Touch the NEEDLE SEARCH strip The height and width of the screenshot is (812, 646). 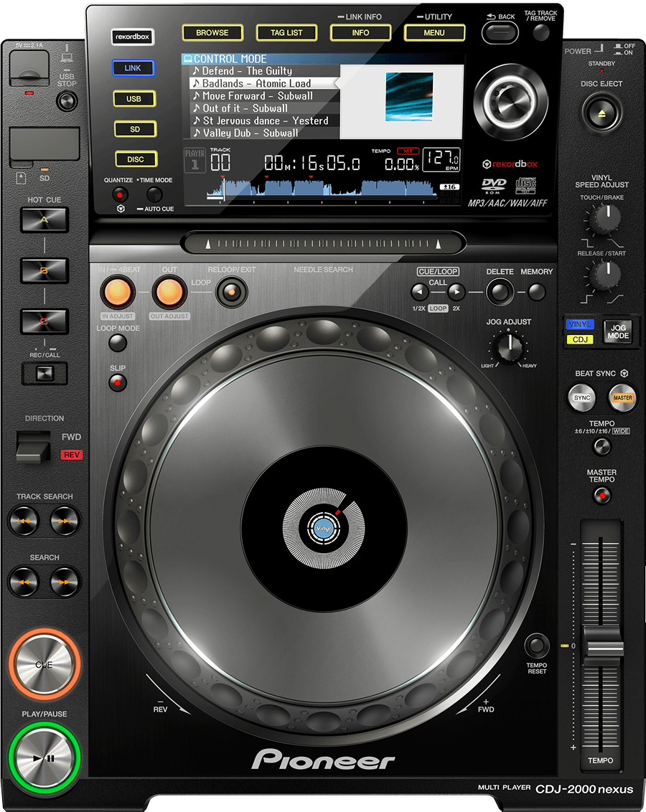tap(324, 243)
